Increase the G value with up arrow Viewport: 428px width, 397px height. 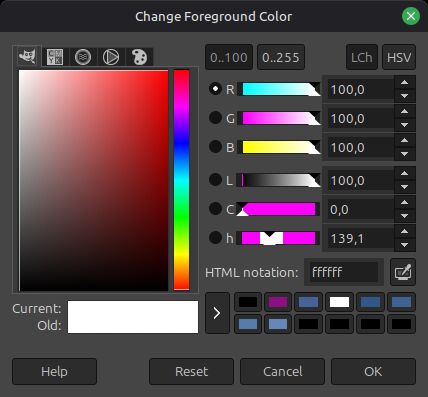[405, 112]
